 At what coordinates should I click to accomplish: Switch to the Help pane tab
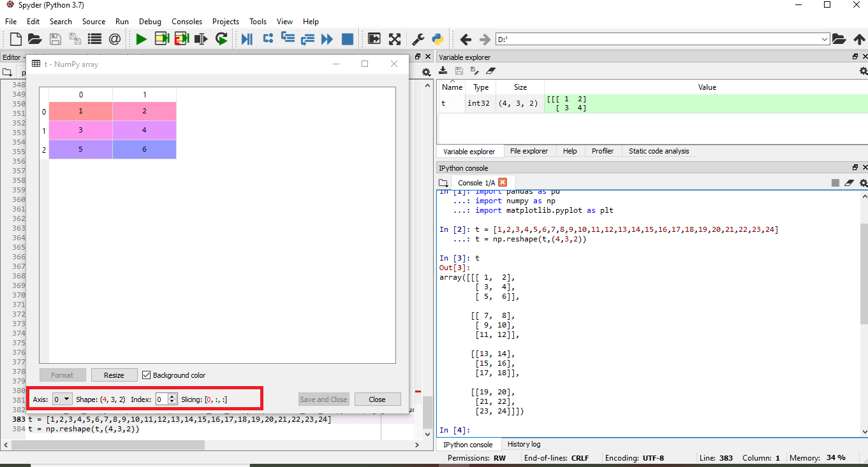coord(570,151)
